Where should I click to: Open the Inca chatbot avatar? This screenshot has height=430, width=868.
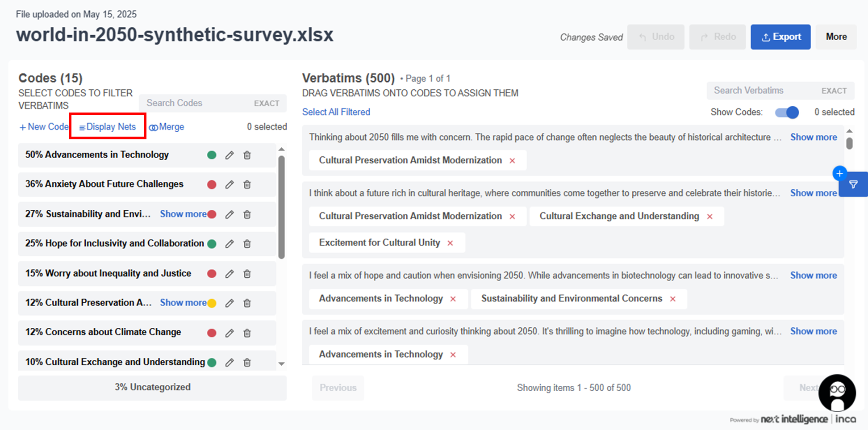pos(837,393)
